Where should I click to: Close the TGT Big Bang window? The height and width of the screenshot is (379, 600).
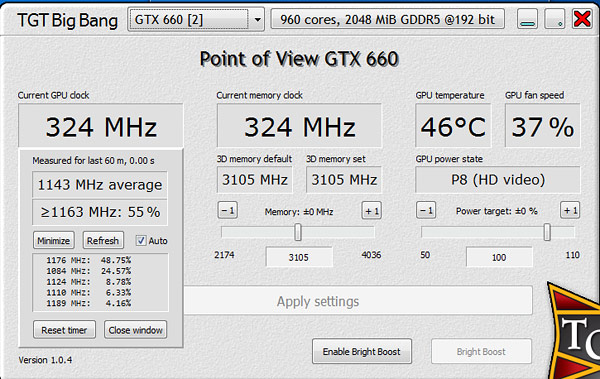point(582,19)
